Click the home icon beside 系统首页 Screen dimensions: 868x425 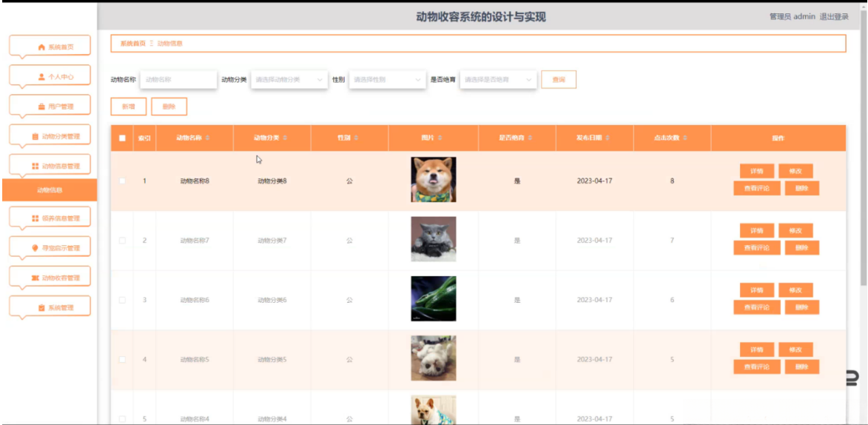coord(41,47)
